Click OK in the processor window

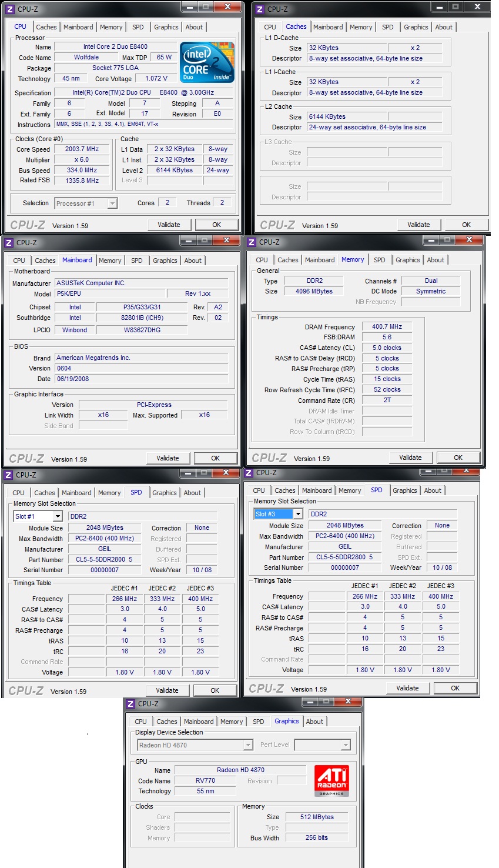click(217, 225)
